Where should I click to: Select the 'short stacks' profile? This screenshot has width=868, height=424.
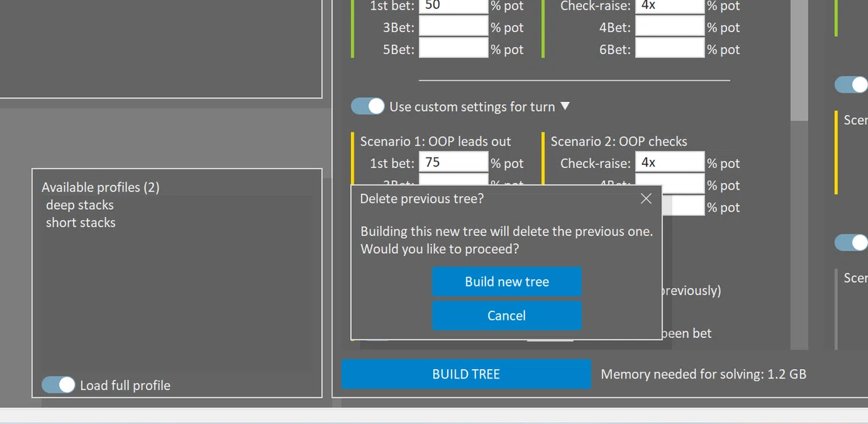coord(80,222)
